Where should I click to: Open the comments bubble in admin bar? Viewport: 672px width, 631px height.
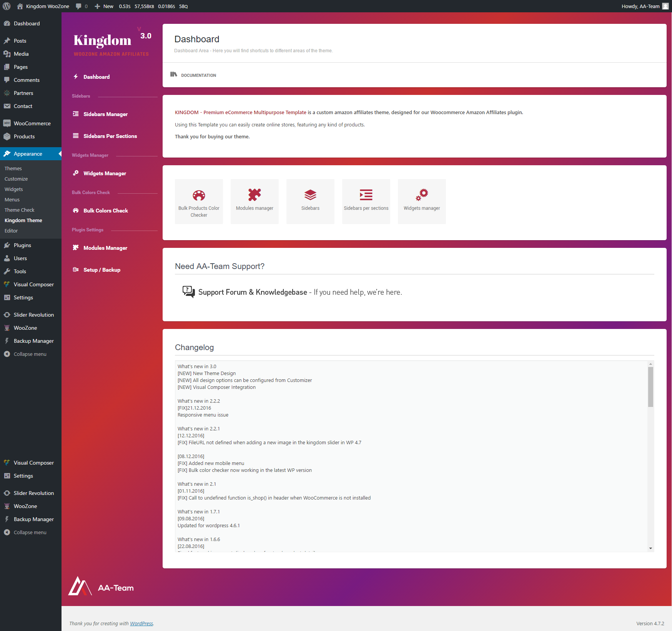tap(82, 6)
